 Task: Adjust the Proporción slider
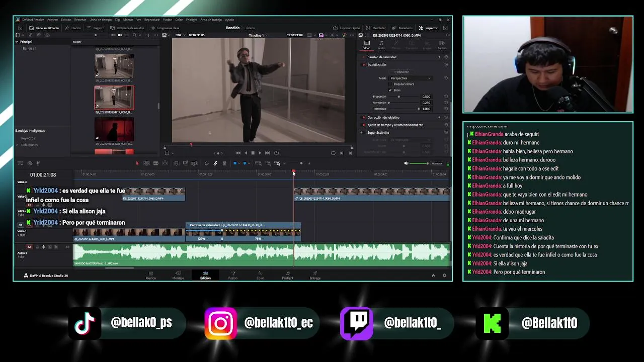[399, 97]
